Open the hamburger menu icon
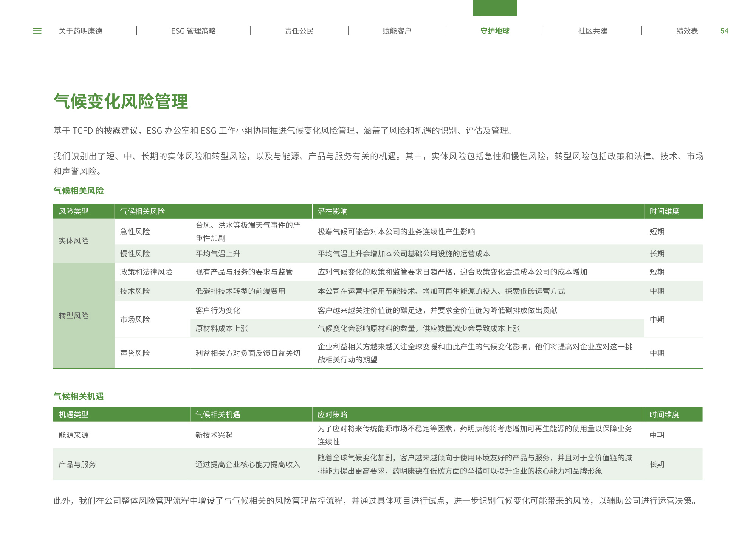 pyautogui.click(x=37, y=31)
